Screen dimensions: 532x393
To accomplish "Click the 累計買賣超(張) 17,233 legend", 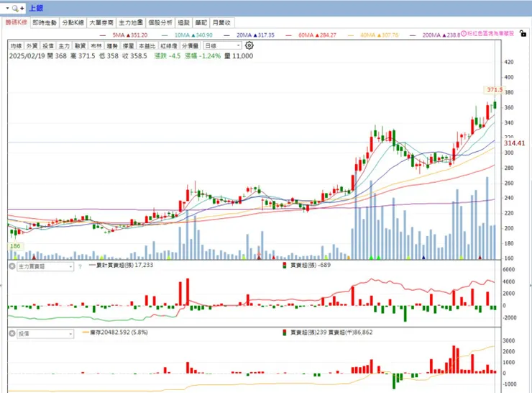I will pyautogui.click(x=121, y=265).
